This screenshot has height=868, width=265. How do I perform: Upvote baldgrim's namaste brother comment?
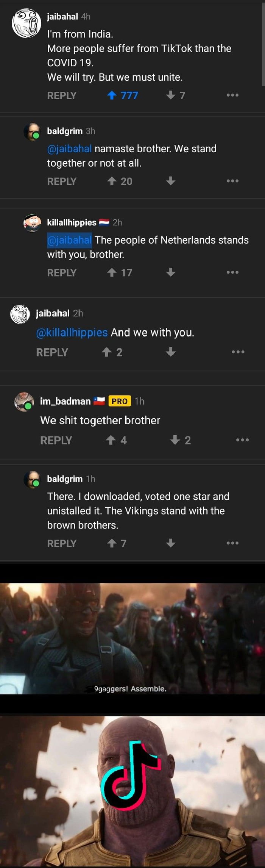coord(112,181)
